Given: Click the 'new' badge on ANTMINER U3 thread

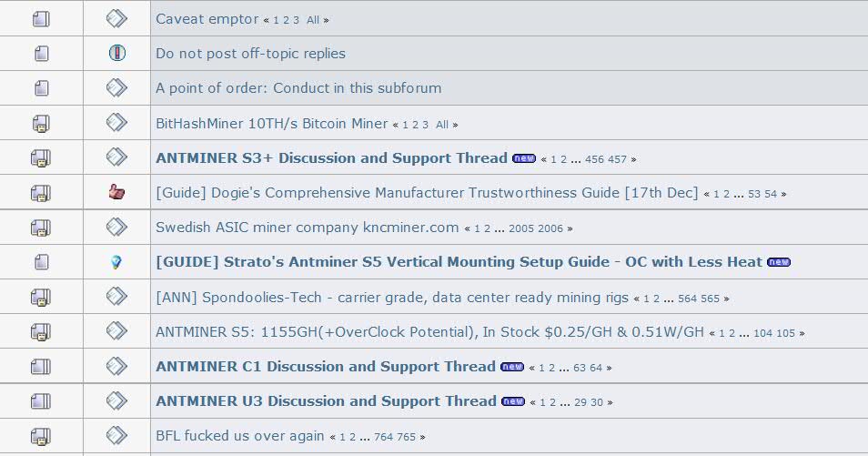Looking at the screenshot, I should click(x=512, y=401).
